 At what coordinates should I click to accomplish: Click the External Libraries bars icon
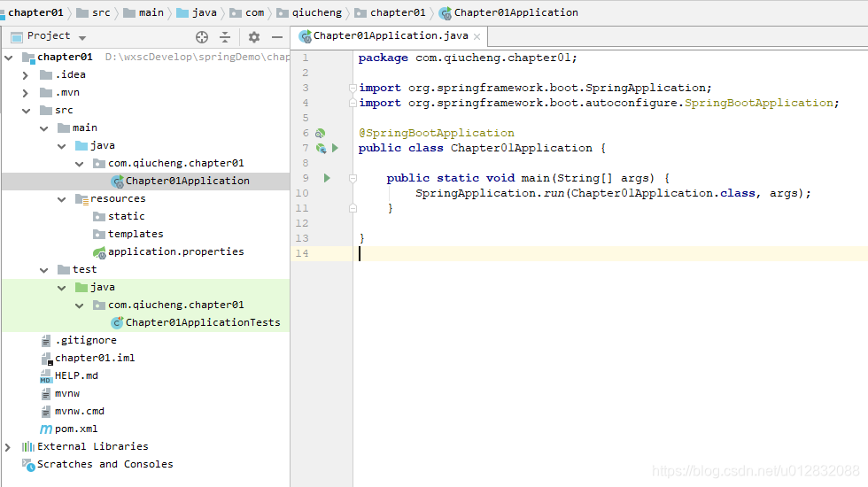27,446
